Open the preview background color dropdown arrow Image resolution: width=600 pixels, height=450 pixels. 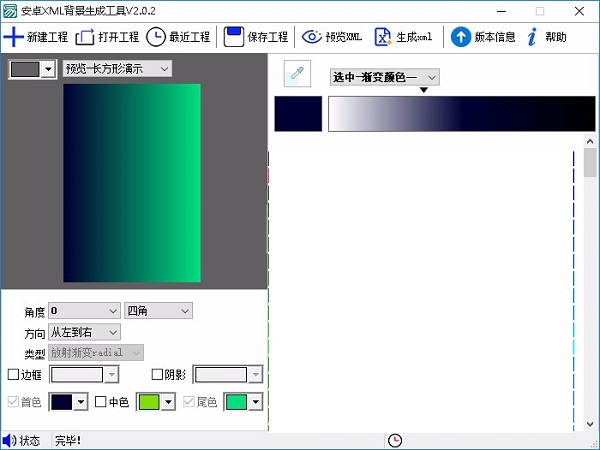click(x=48, y=69)
